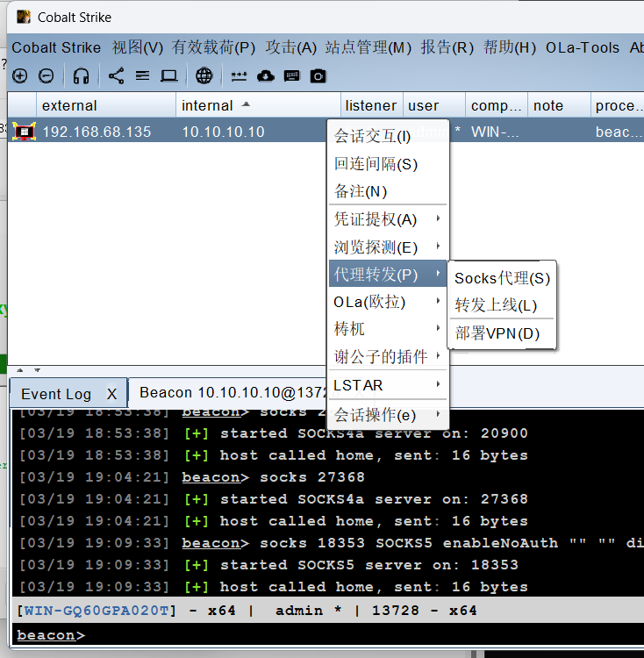644x658 pixels.
Task: Click external IP 192.168.68.135 cell
Action: tap(97, 132)
